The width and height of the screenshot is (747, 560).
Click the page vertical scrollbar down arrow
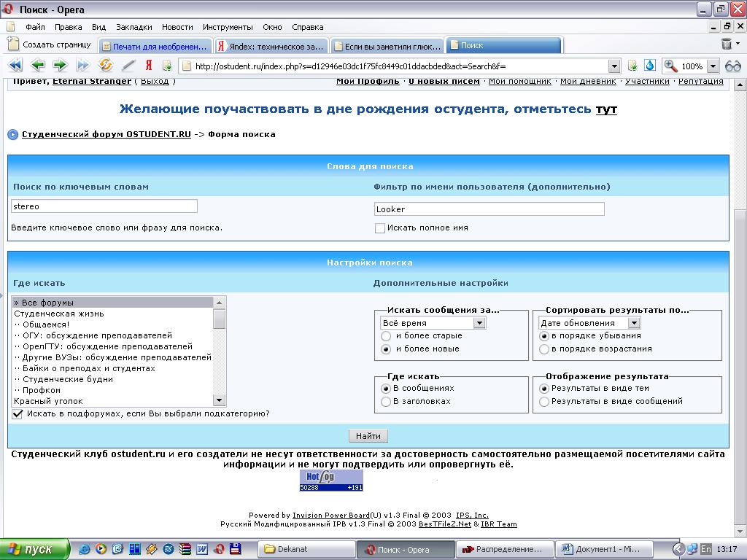tap(740, 532)
